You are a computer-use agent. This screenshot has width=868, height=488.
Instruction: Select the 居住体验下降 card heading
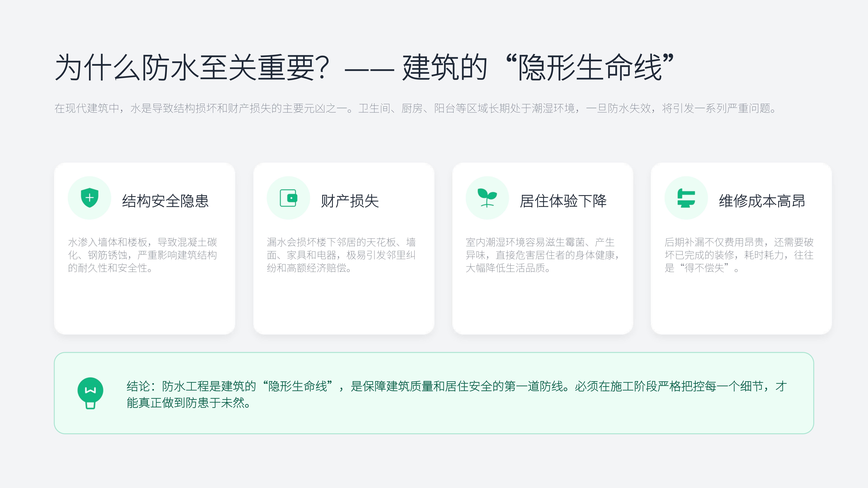click(x=563, y=201)
